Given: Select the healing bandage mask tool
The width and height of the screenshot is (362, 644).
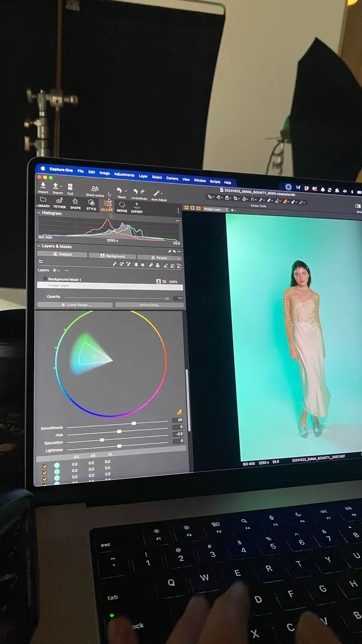Looking at the screenshot, I should click(152, 265).
